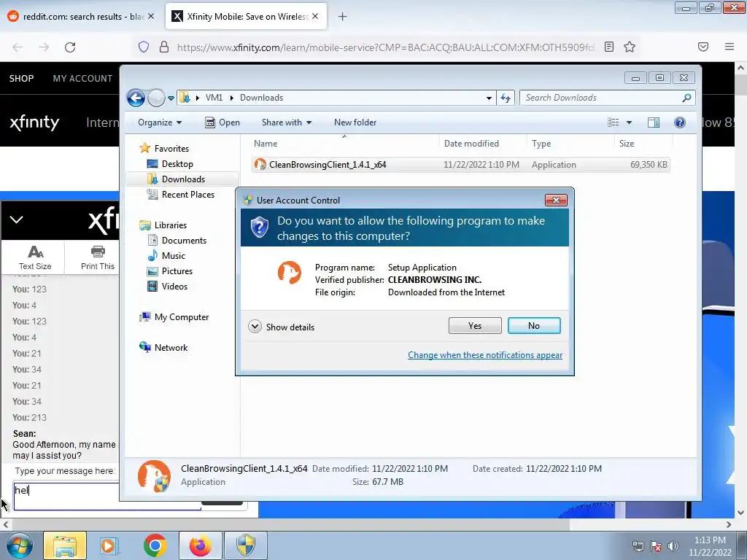Switch to reddit.com search results tab
The image size is (747, 560).
pos(82,17)
